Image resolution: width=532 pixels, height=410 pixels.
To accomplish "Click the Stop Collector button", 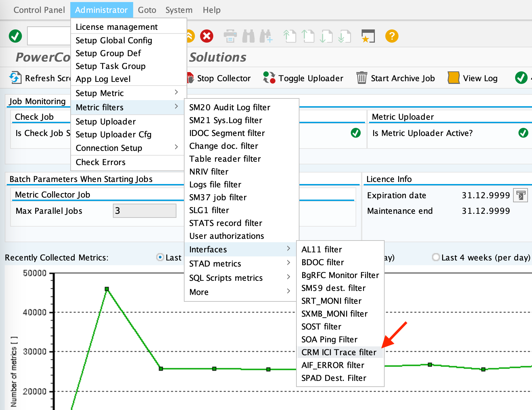I will [220, 78].
